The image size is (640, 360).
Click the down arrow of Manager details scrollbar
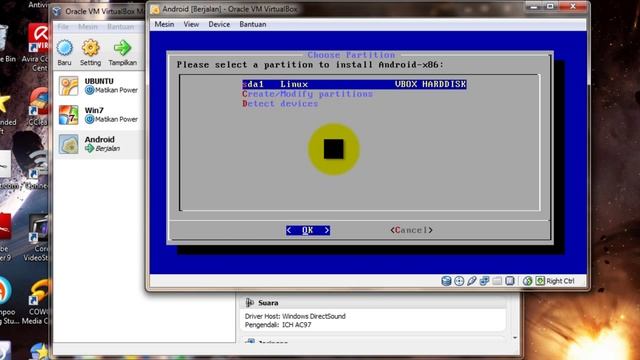point(515,338)
